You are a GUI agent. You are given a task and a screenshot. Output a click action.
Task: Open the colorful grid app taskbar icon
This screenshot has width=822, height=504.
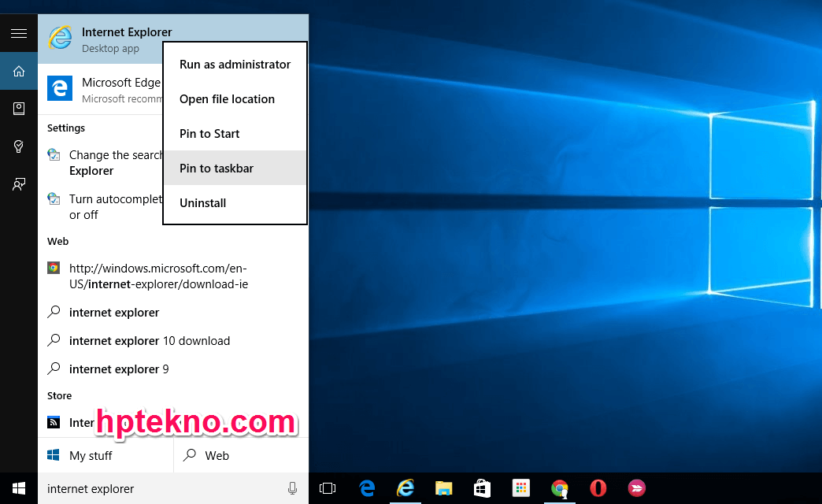coord(520,489)
